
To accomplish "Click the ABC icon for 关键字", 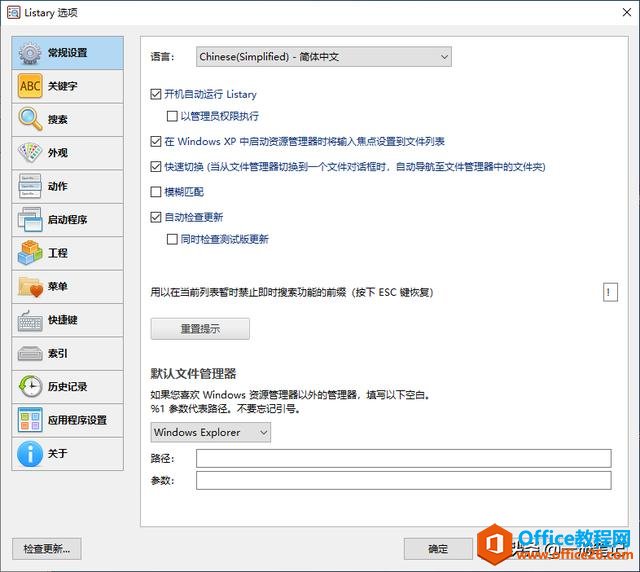I will click(30, 86).
